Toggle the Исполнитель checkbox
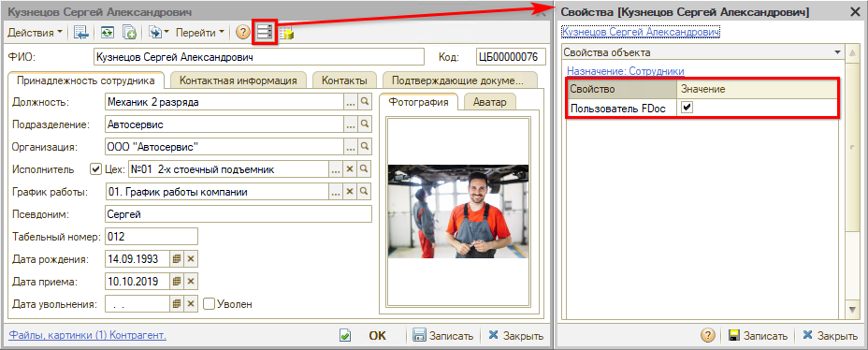Viewport: 868px width, 350px height. pyautogui.click(x=95, y=168)
